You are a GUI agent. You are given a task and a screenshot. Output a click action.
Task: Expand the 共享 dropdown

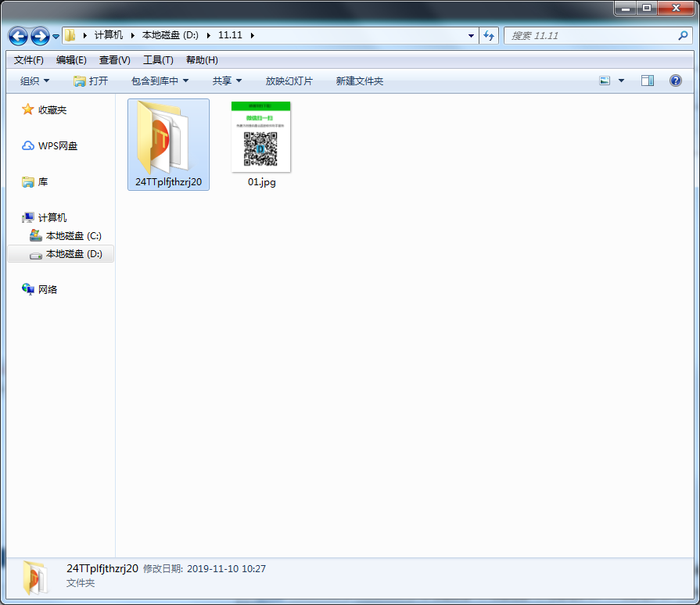tap(227, 81)
